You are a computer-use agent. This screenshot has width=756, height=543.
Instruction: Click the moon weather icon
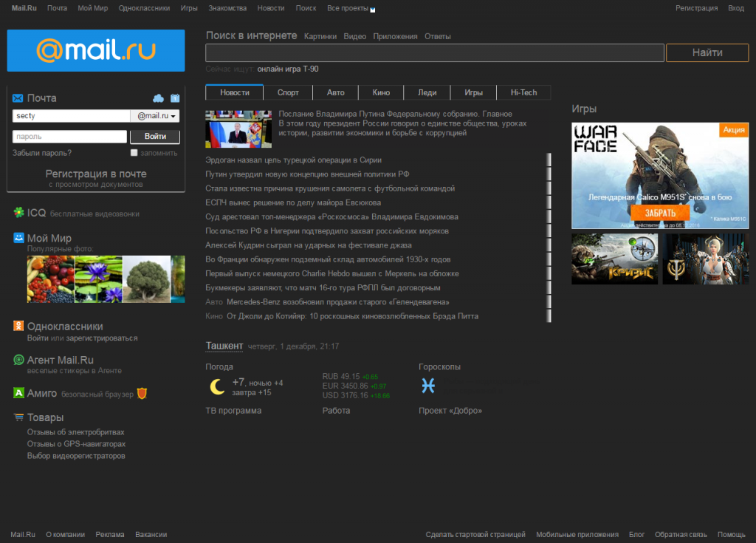coord(218,386)
